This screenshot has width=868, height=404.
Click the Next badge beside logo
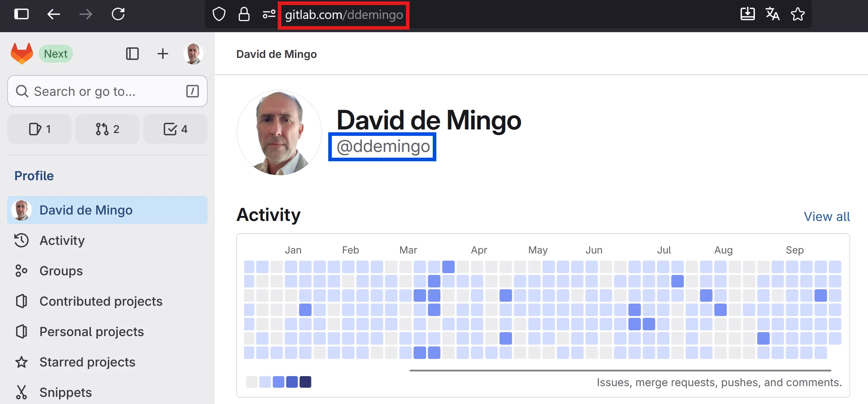pyautogui.click(x=56, y=54)
